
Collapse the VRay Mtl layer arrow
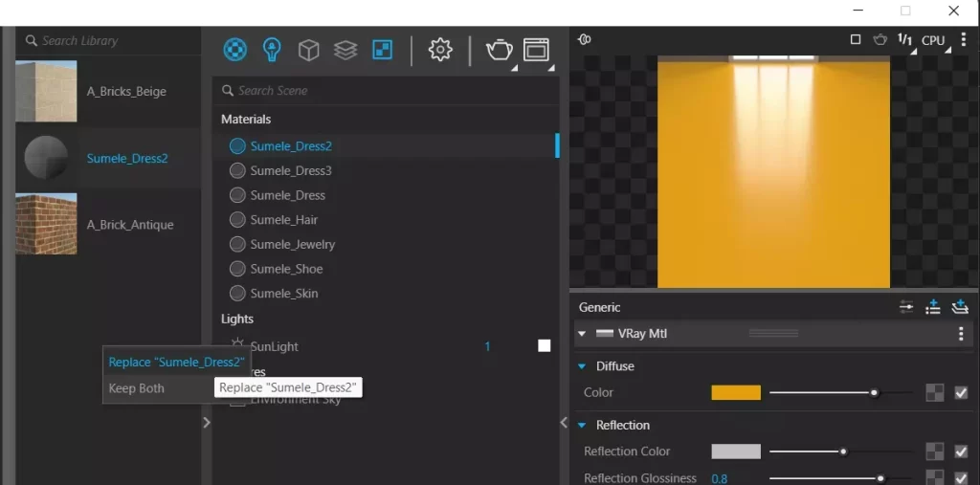[582, 334]
